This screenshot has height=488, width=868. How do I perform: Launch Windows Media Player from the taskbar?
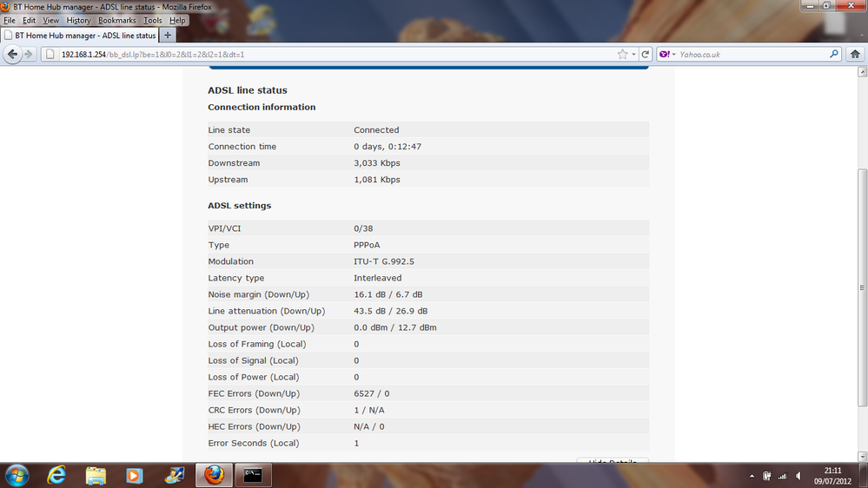click(134, 475)
